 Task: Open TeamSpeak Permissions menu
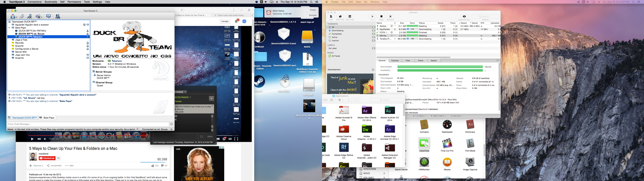point(74,2)
